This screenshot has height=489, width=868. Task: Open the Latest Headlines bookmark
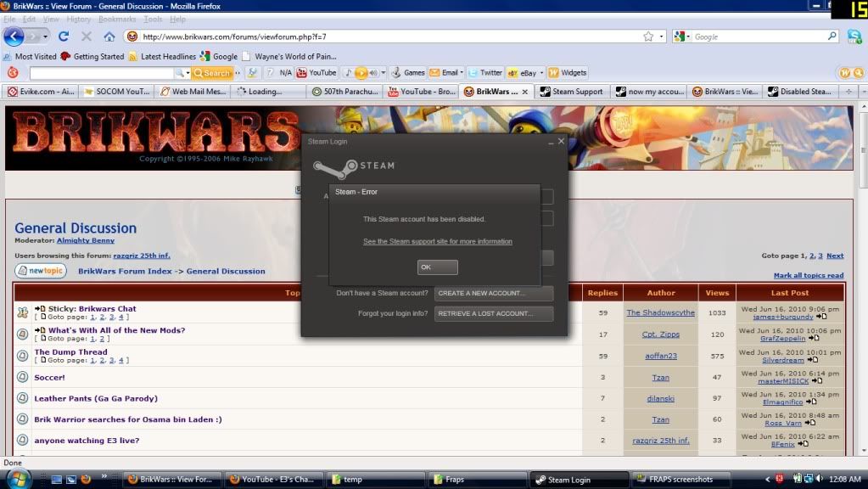162,57
